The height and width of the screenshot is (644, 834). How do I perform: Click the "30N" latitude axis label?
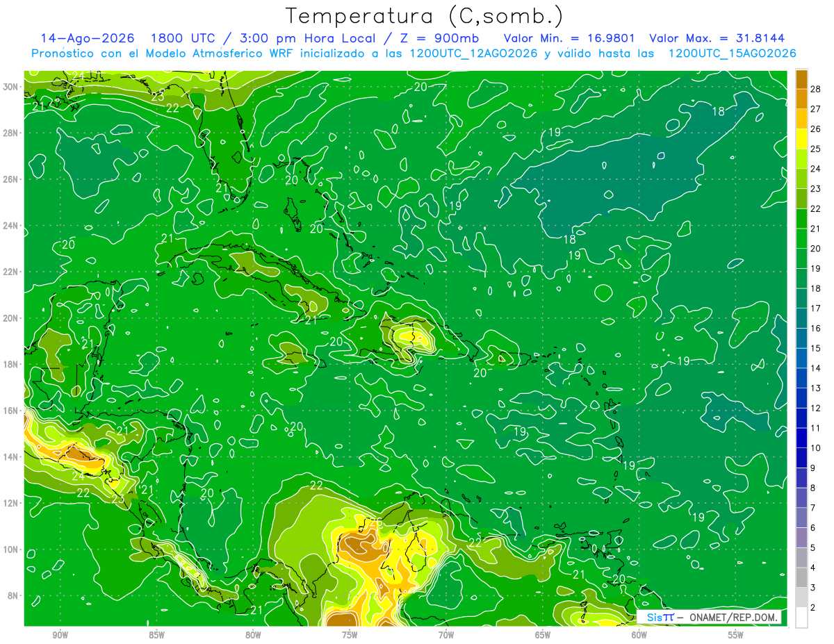click(10, 87)
